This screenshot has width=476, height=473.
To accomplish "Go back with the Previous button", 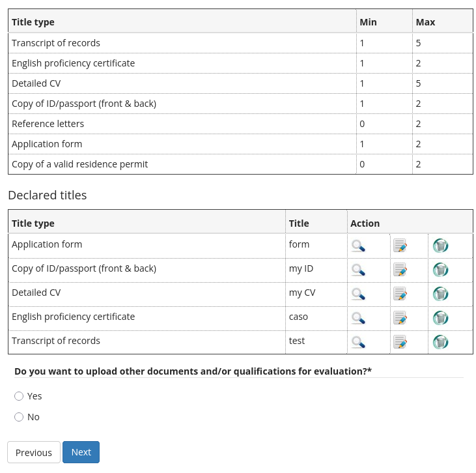I will (x=34, y=452).
